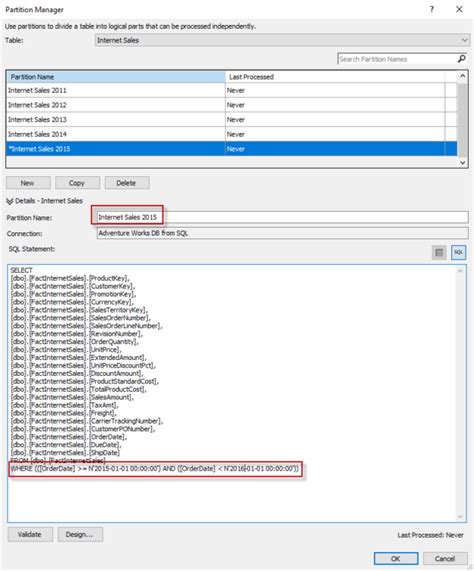Open the help question mark
Screen dimensions: 474x571
(432, 9)
